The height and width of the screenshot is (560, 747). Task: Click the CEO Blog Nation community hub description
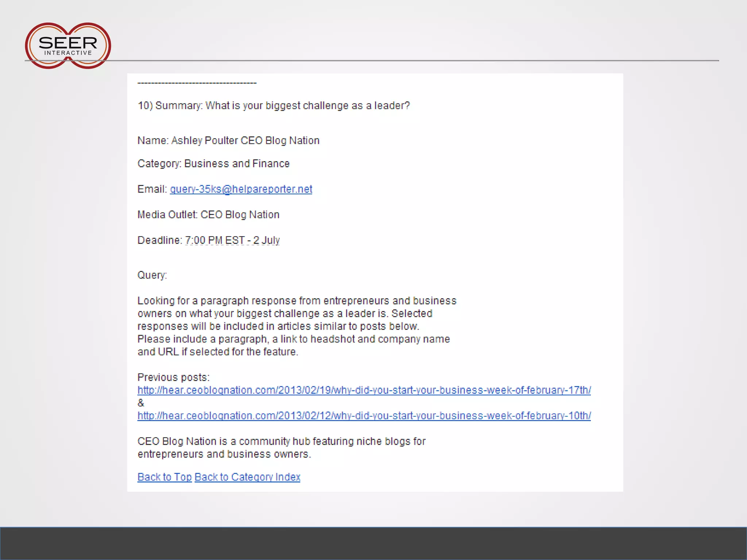[281, 448]
